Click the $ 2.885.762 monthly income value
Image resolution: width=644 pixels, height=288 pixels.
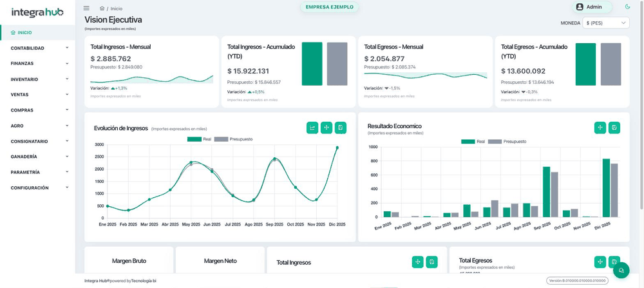(x=111, y=59)
